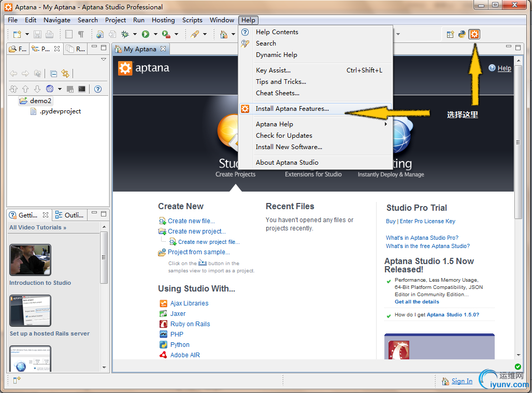Open the My Aptana house icon dropdown arrow
Screen dimensions: 532x393
(x=233, y=34)
